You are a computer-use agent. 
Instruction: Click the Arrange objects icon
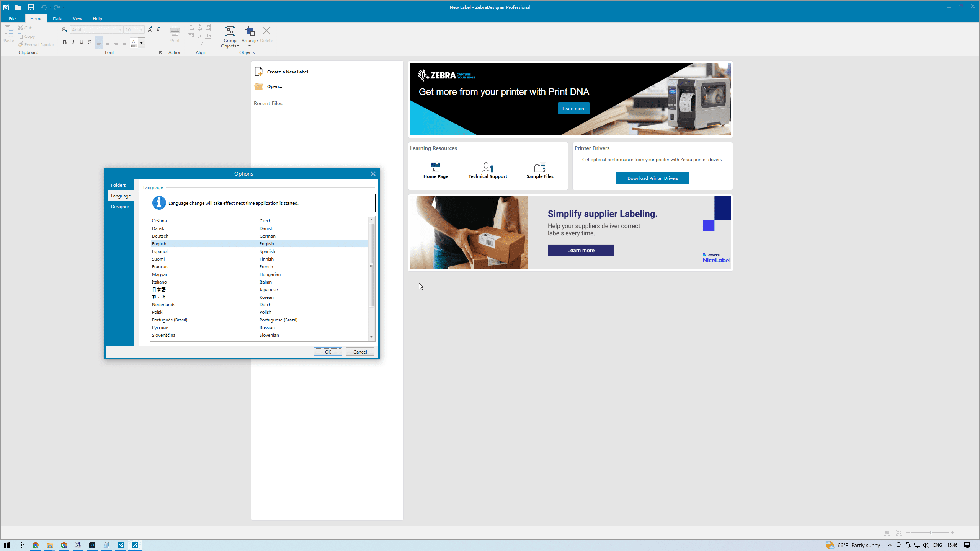(249, 31)
